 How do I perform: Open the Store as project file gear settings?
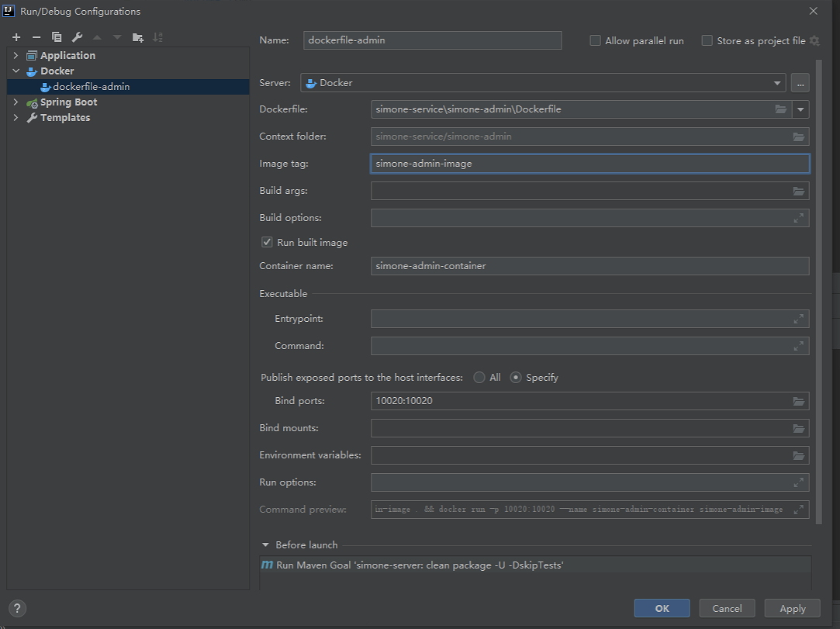click(x=815, y=41)
